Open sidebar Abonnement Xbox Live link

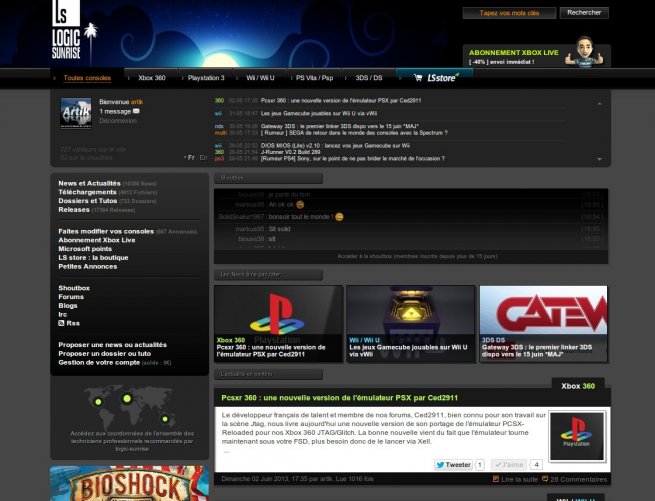(97, 240)
